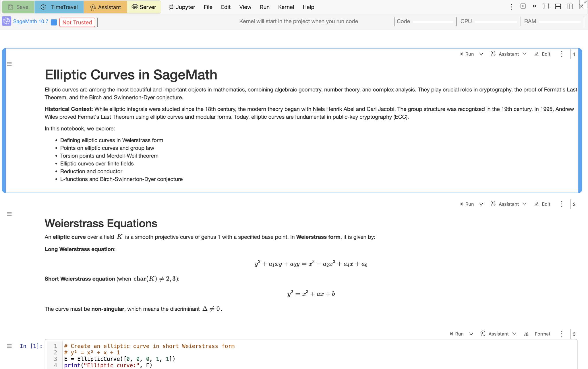
Task: Open more options for cell 3
Action: pyautogui.click(x=562, y=334)
